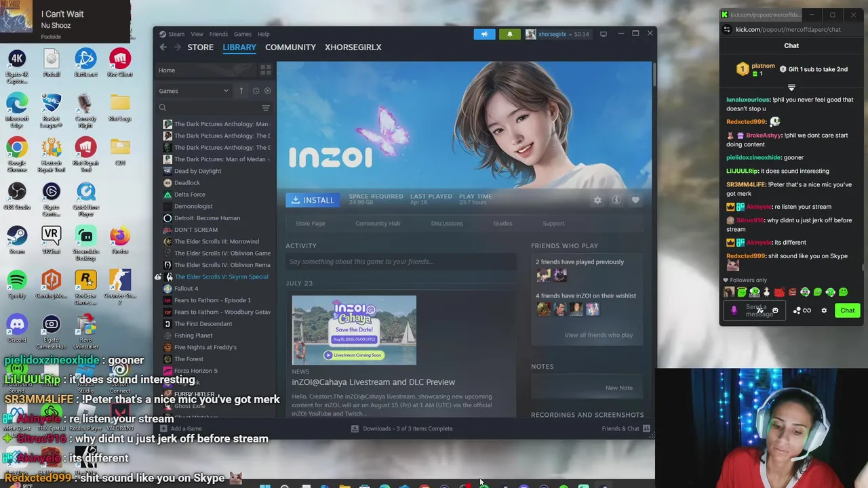Viewport: 868px width, 488px height.
Task: Open Streamlabs Desktop shortcut
Action: (85, 241)
